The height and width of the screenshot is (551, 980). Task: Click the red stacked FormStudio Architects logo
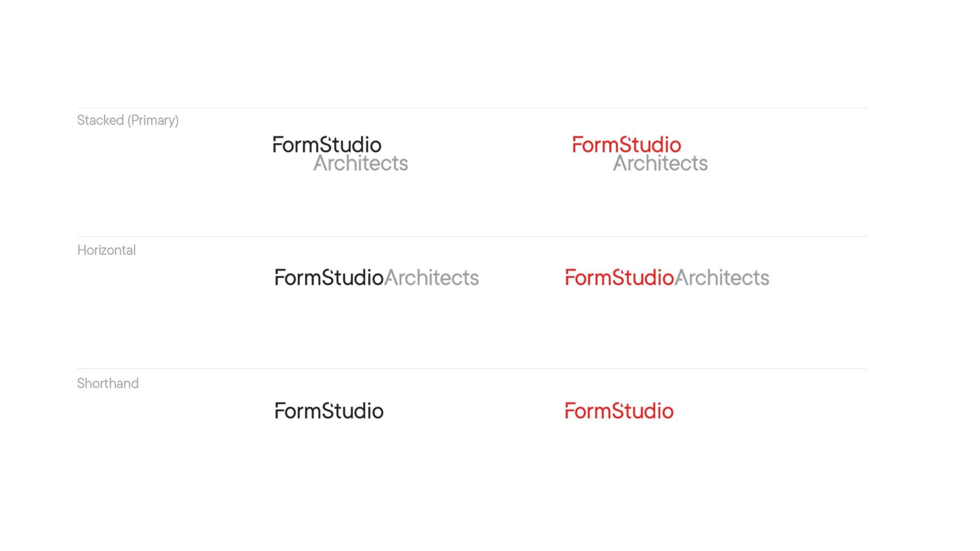coord(640,154)
